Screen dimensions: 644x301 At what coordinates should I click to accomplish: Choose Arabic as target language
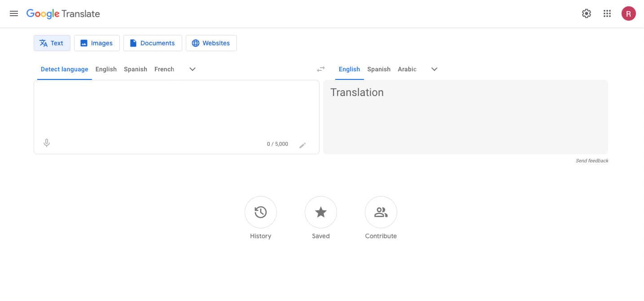(x=407, y=69)
